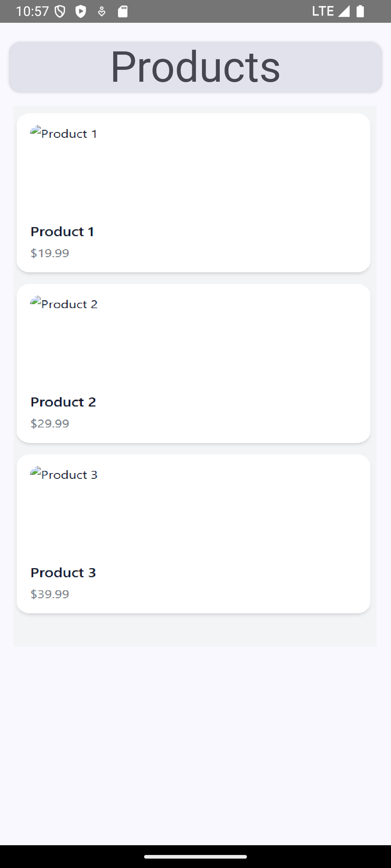Select the $29.99 price label
Image resolution: width=391 pixels, height=868 pixels.
[x=50, y=423]
